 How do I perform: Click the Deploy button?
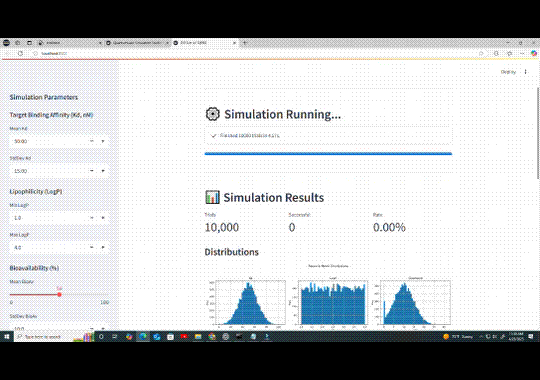tap(508, 72)
